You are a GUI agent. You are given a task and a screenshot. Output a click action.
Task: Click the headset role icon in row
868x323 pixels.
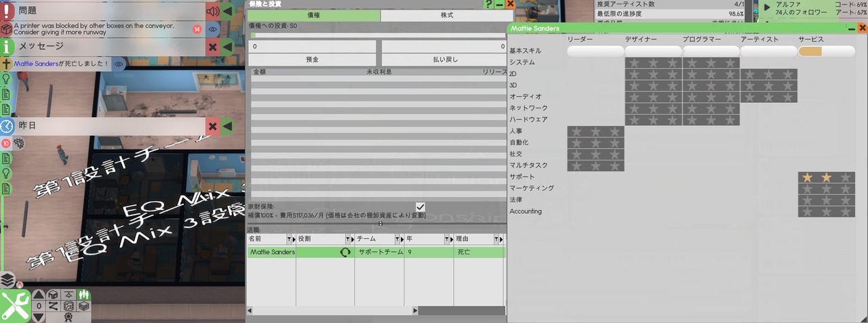(345, 252)
